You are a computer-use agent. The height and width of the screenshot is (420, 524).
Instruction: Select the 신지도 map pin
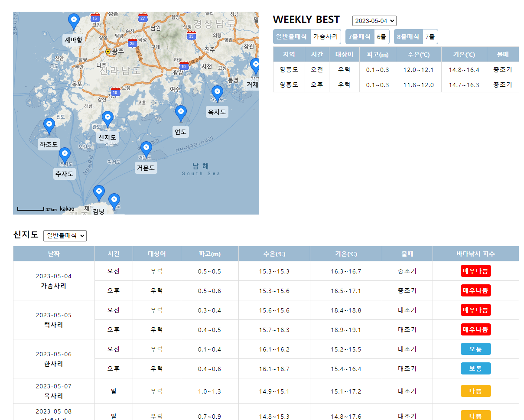pyautogui.click(x=107, y=119)
